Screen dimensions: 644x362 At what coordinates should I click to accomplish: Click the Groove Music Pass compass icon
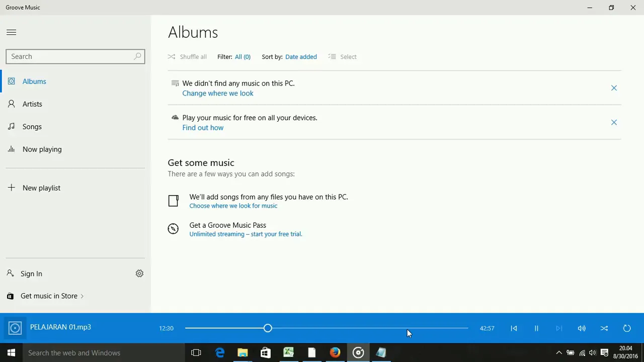point(173,229)
